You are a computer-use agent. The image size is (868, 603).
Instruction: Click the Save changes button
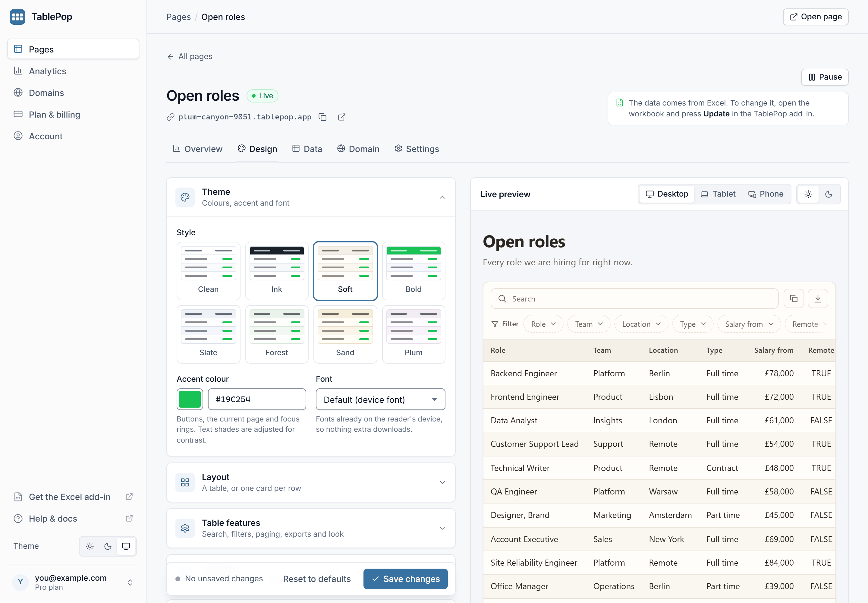coord(405,579)
